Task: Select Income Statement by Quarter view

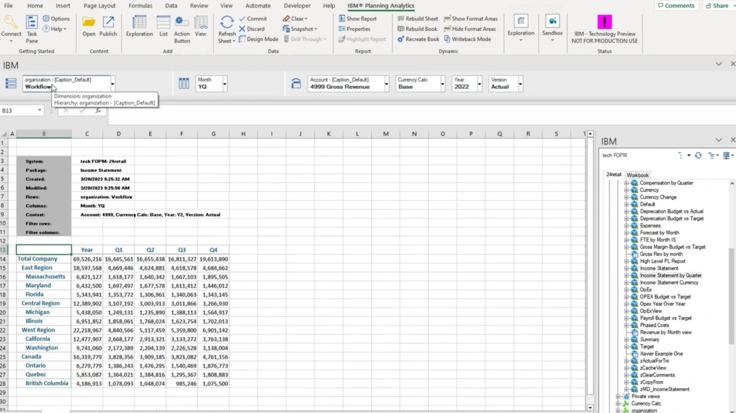Action: pyautogui.click(x=671, y=275)
